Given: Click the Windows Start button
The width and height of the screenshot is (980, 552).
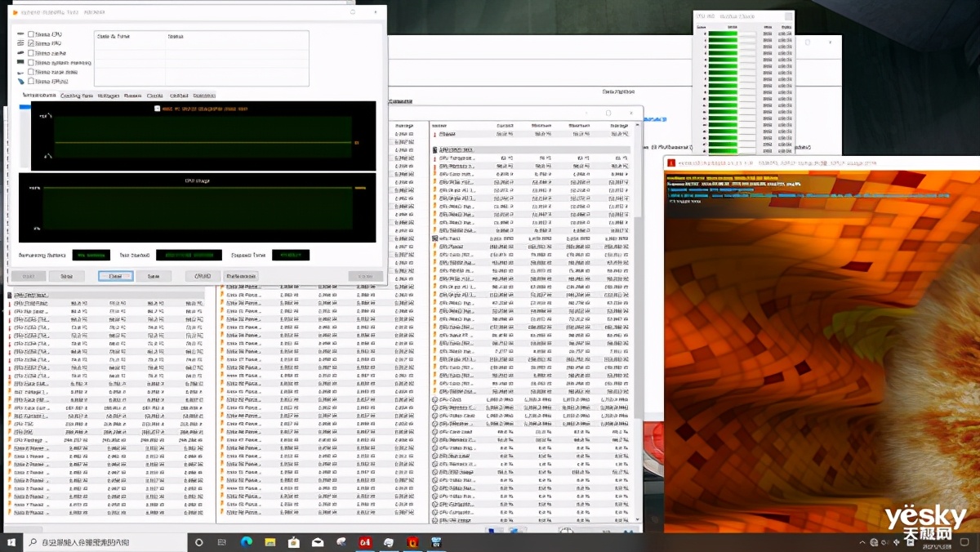Looking at the screenshot, I should pos(11,542).
